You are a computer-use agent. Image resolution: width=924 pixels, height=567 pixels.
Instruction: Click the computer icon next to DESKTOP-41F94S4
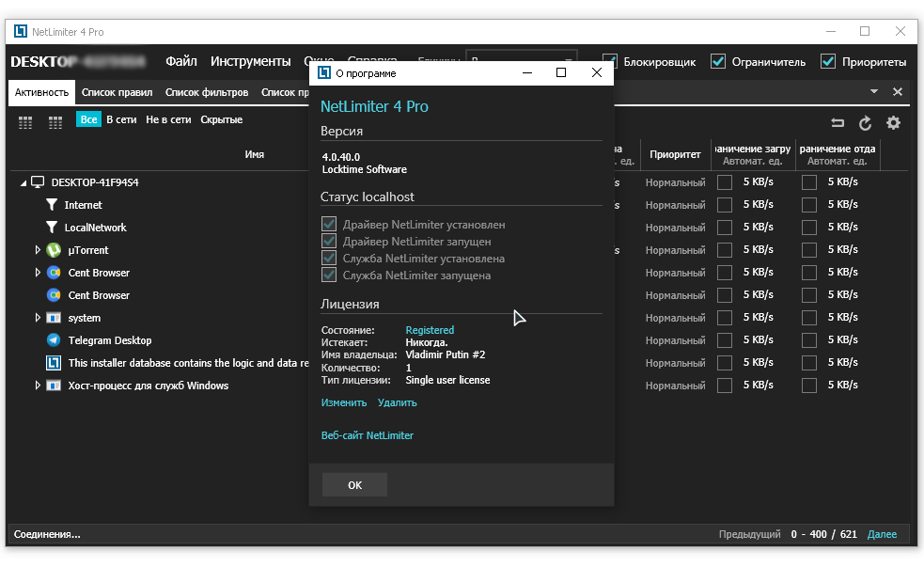point(38,182)
